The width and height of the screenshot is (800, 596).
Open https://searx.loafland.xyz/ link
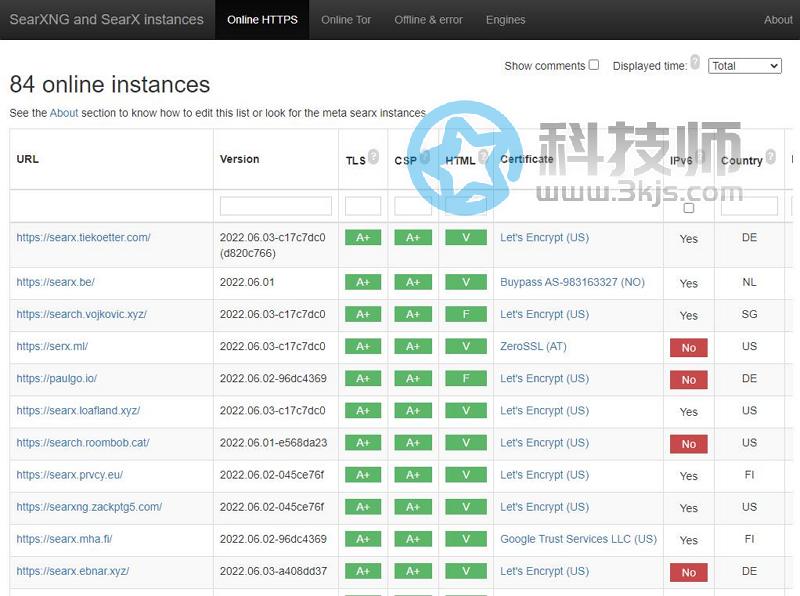coord(78,411)
